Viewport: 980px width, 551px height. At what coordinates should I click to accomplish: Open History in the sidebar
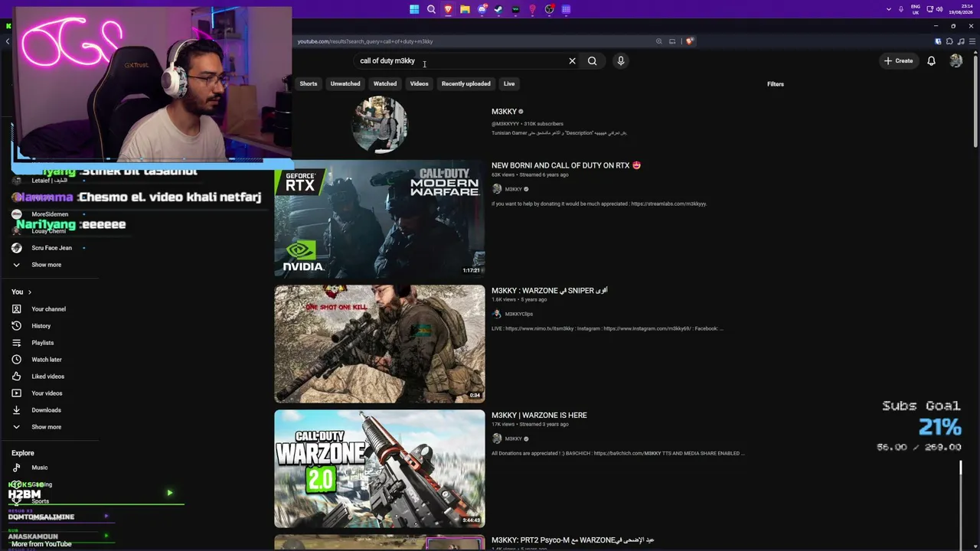[x=41, y=326]
